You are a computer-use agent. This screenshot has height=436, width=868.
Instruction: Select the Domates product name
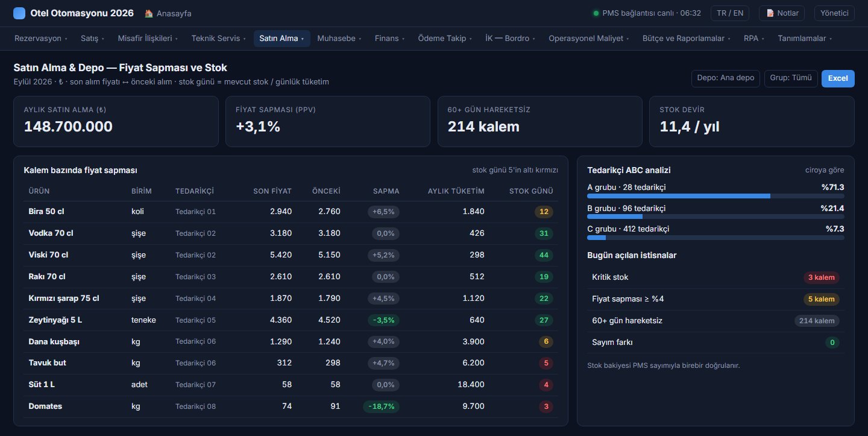tap(45, 406)
